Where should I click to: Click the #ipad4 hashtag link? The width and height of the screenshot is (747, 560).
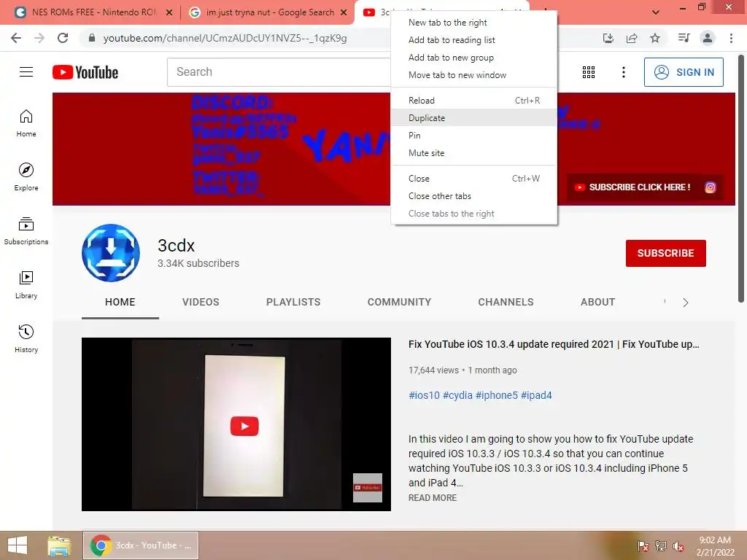(536, 395)
